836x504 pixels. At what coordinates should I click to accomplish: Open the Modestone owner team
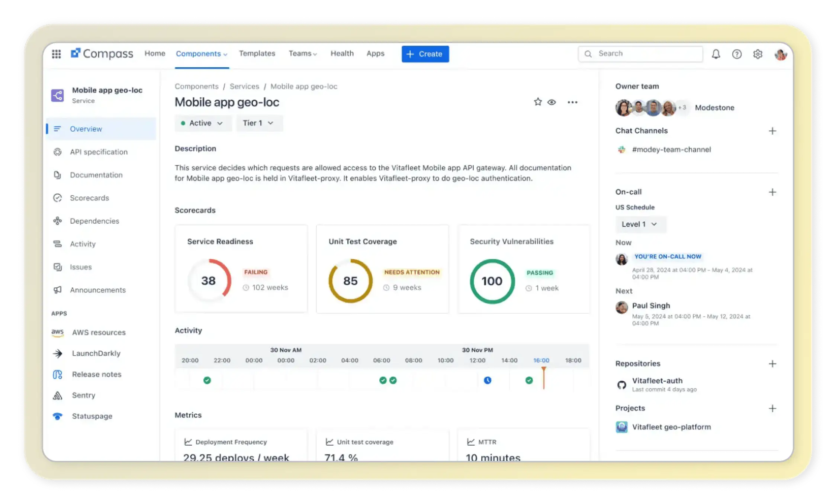coord(714,108)
